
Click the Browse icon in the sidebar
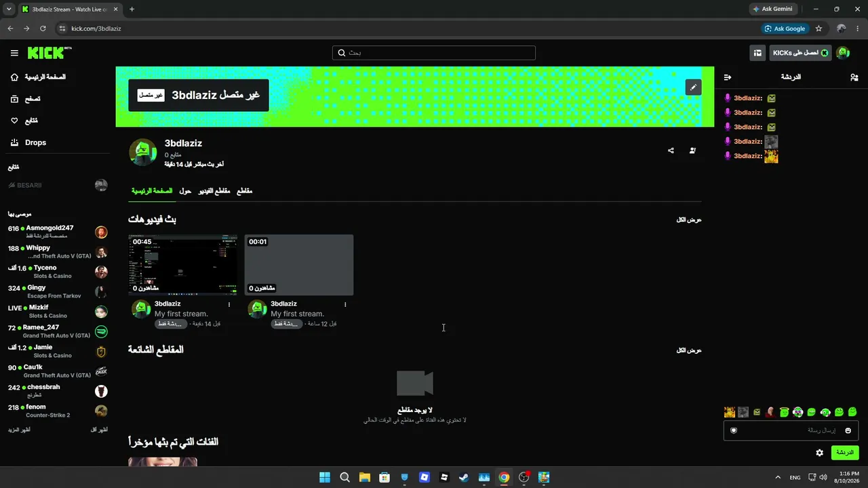tap(14, 99)
